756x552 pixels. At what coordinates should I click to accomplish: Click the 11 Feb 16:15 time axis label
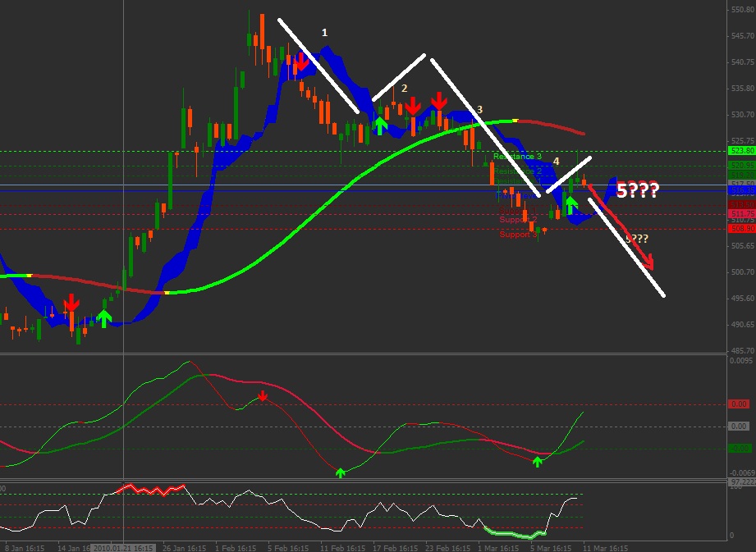341,548
